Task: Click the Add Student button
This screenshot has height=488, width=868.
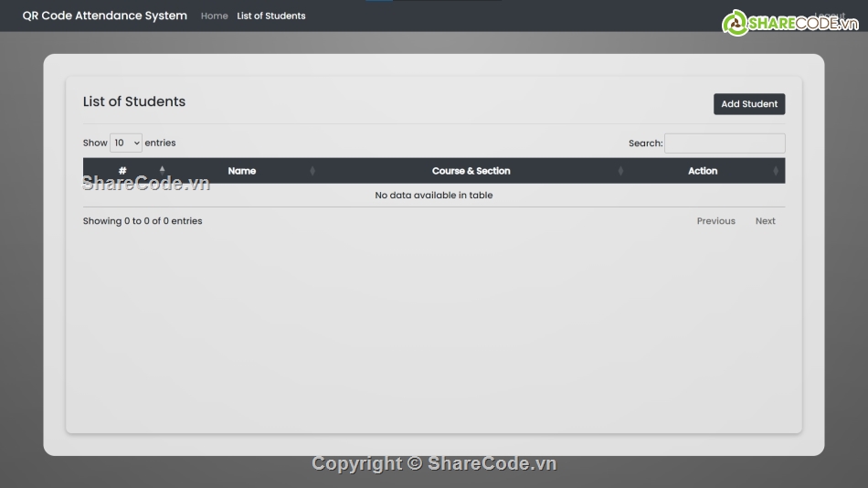Action: [x=749, y=104]
